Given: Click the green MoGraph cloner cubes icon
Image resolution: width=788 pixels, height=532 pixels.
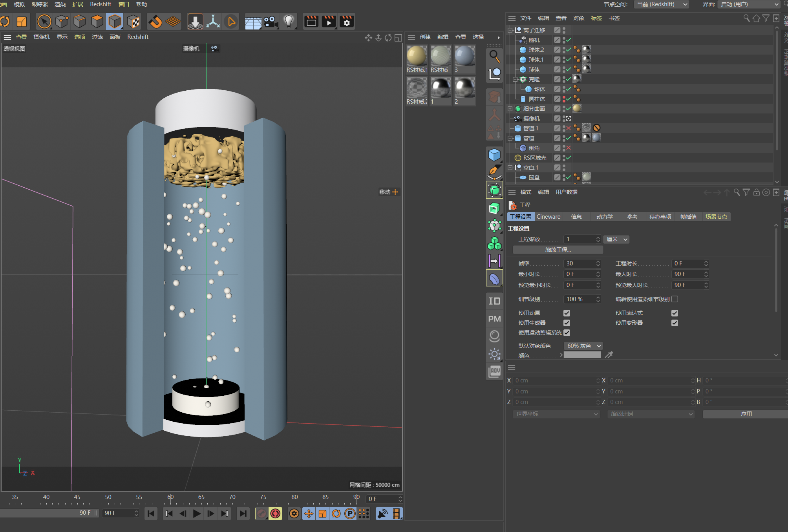Looking at the screenshot, I should [494, 243].
